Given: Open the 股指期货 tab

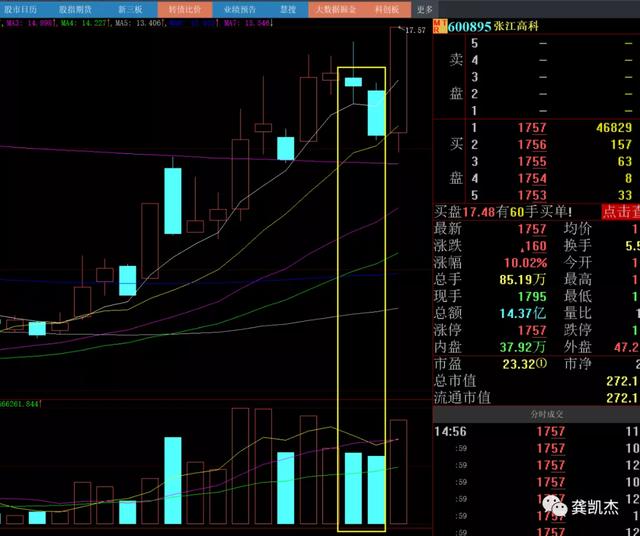Looking at the screenshot, I should 75,9.
